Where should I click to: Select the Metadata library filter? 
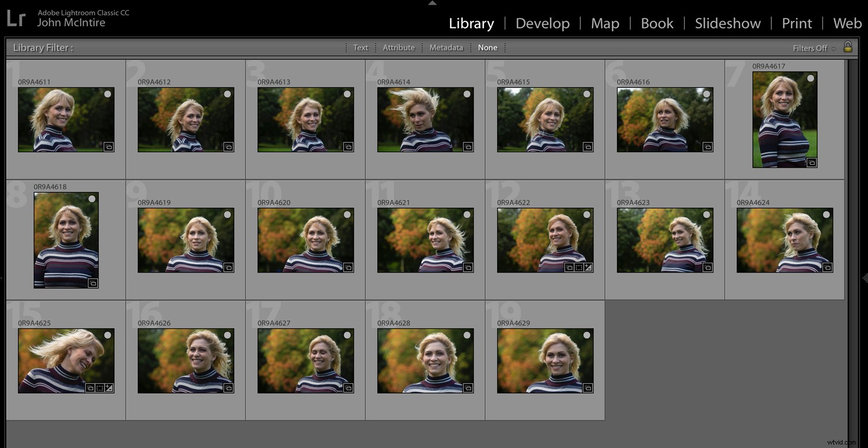(x=446, y=47)
